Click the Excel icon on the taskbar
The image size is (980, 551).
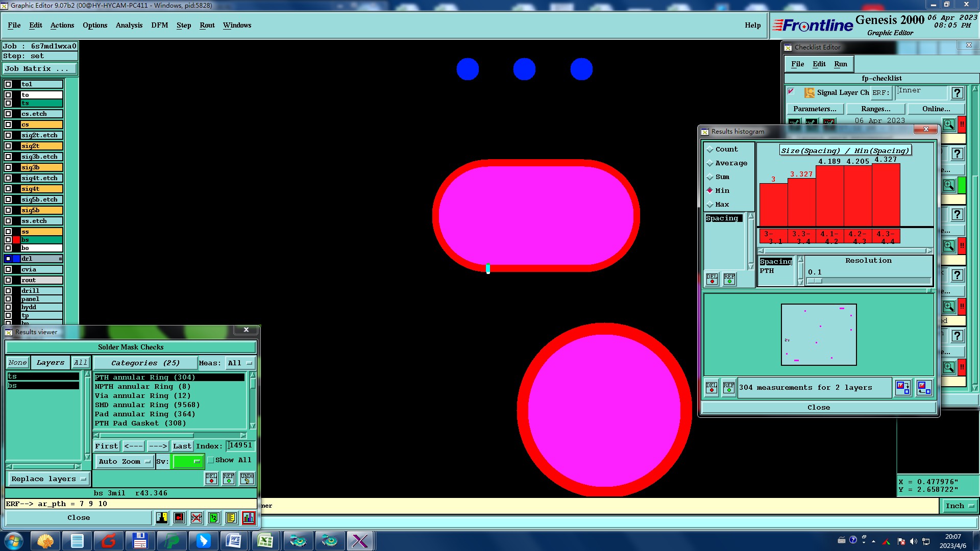[x=265, y=540]
